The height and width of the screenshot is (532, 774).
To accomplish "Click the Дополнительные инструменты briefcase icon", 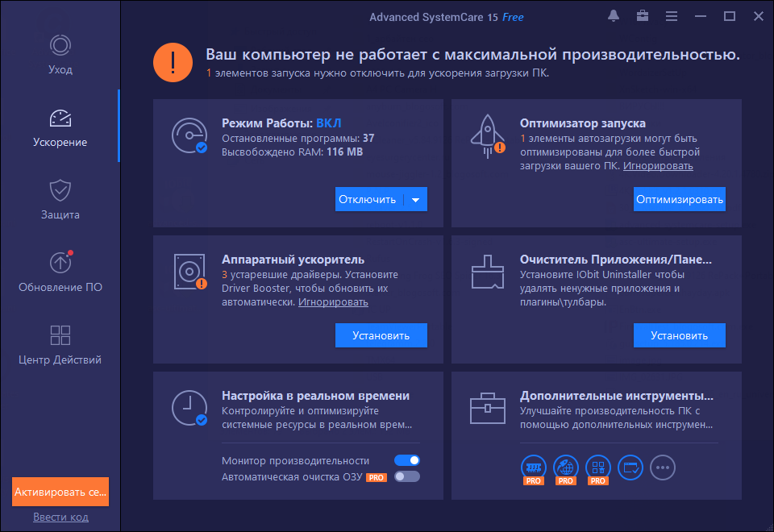I will [x=488, y=408].
